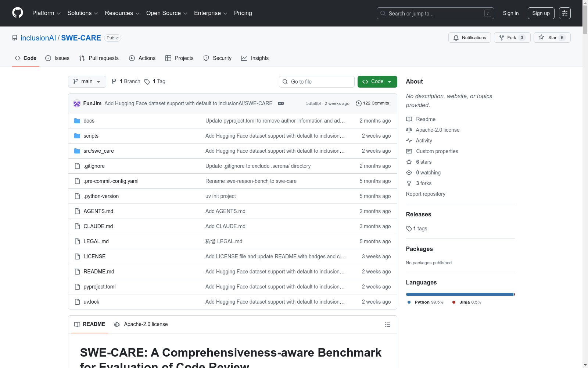This screenshot has height=368, width=588.
Task: Expand the Open Source menu
Action: coord(167,13)
